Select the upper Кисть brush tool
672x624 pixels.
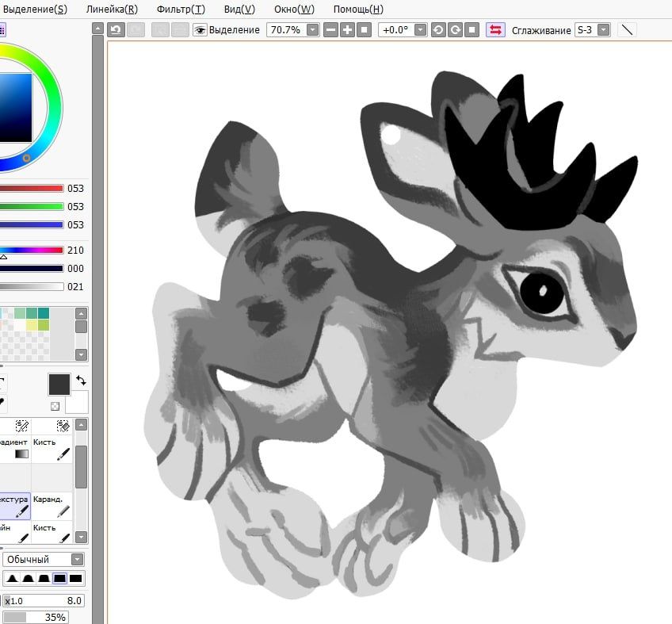click(52, 448)
